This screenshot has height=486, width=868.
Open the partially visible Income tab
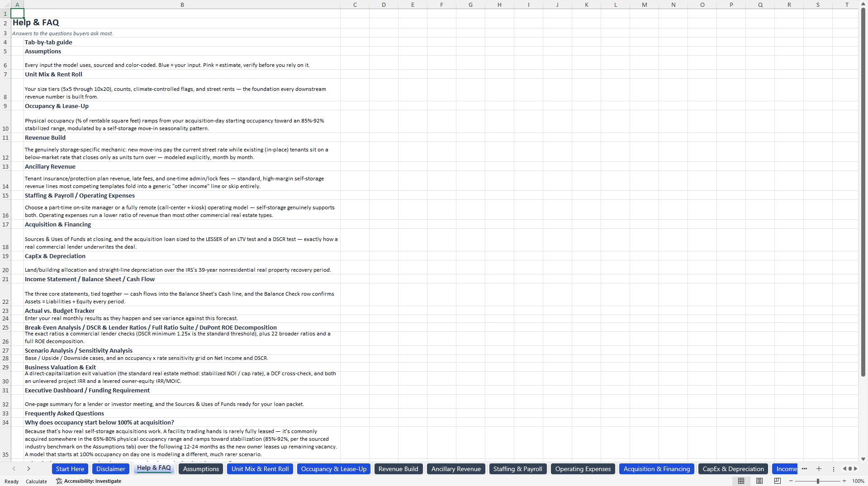tap(785, 469)
